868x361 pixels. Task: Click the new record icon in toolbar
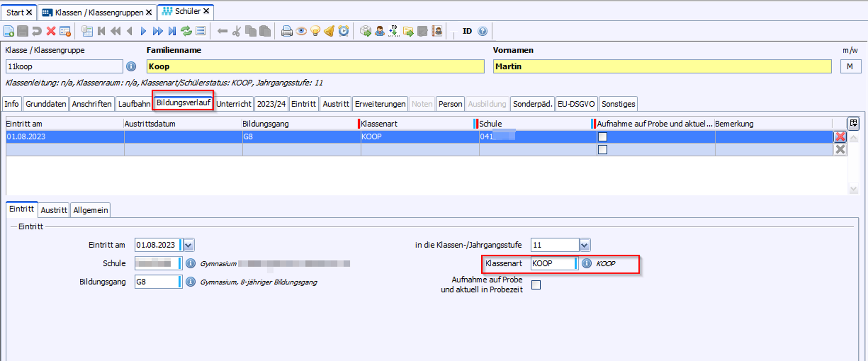tap(9, 31)
